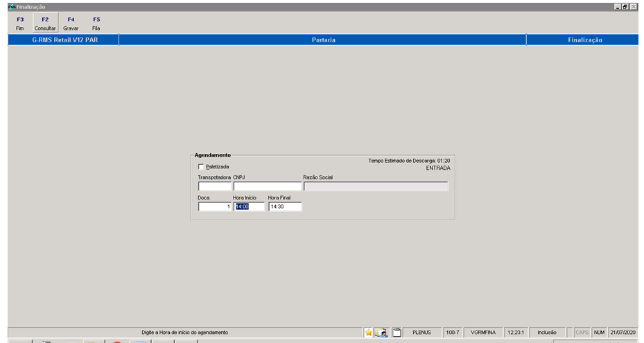Click into the CNPJ input field
Image resolution: width=644 pixels, height=343 pixels.
coord(268,186)
